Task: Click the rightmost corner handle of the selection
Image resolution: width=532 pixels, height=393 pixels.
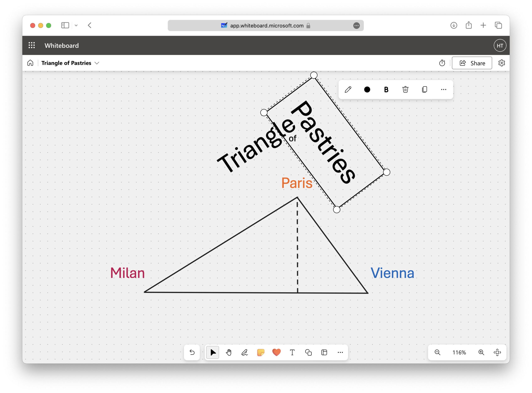Action: click(387, 172)
